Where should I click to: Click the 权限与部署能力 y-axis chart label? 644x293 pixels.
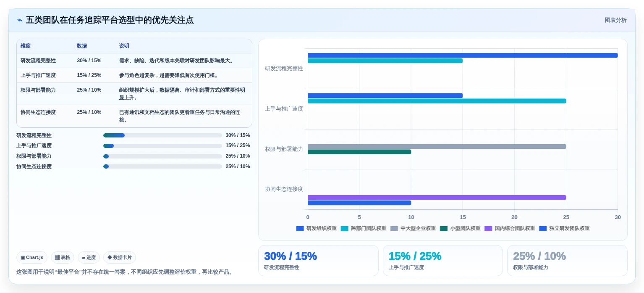(x=284, y=149)
